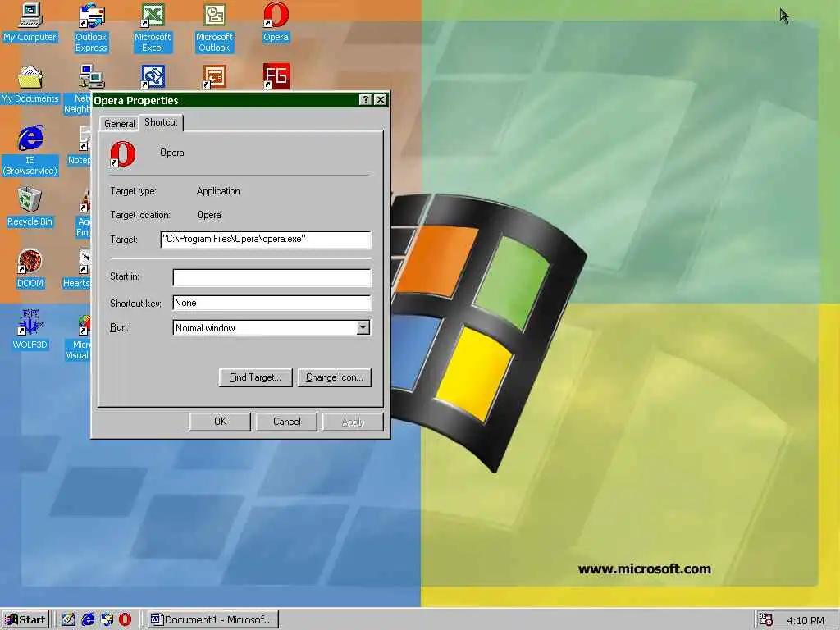Launch Outlook Express from Quick Launch
The height and width of the screenshot is (630, 840).
pyautogui.click(x=107, y=620)
